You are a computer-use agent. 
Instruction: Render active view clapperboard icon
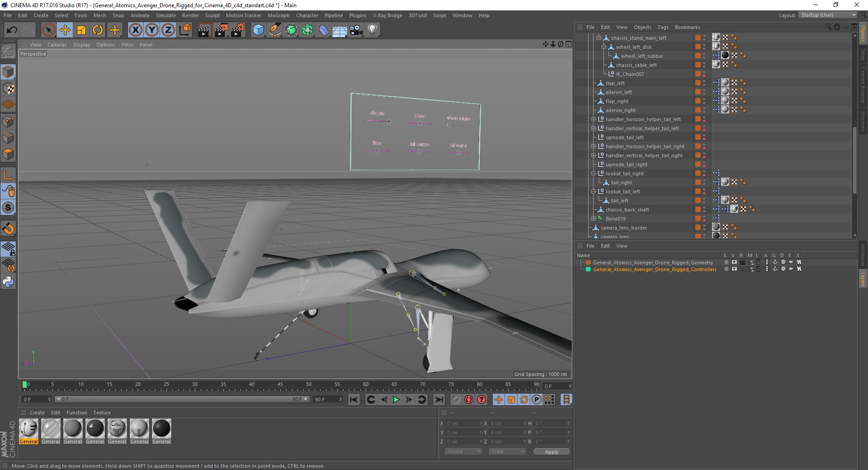coord(204,30)
